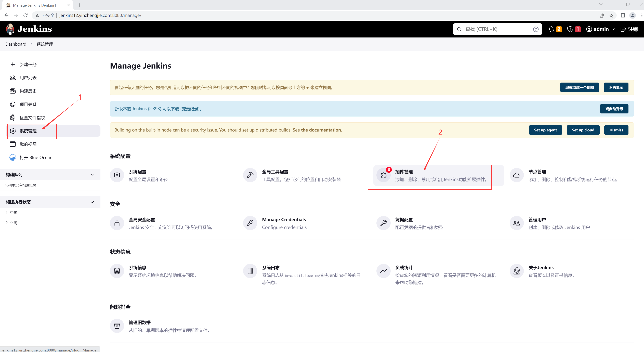Click the system information database icon

(117, 271)
